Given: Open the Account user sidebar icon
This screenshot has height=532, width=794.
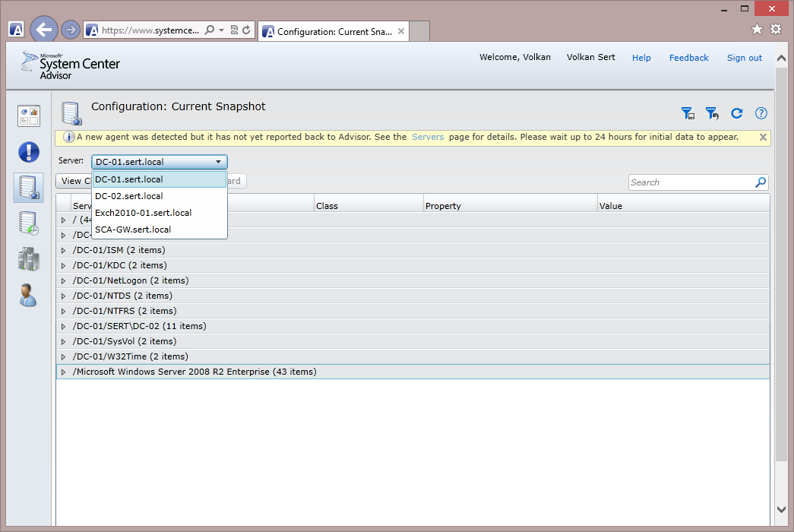Looking at the screenshot, I should click(x=29, y=295).
